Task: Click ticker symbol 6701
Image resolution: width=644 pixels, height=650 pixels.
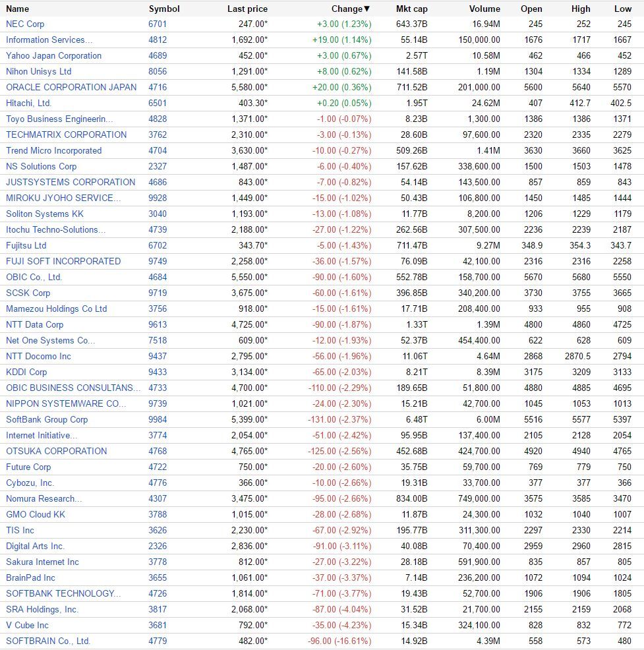Action: tap(158, 24)
